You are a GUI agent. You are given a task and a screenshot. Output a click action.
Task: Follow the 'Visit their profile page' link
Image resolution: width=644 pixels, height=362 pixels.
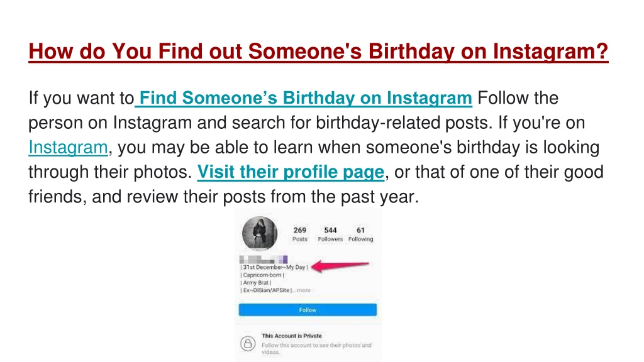291,172
